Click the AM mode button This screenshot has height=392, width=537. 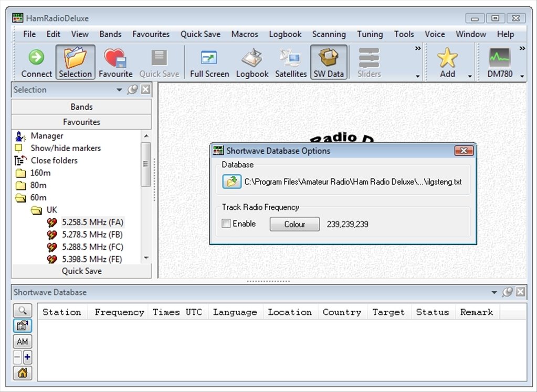23,341
